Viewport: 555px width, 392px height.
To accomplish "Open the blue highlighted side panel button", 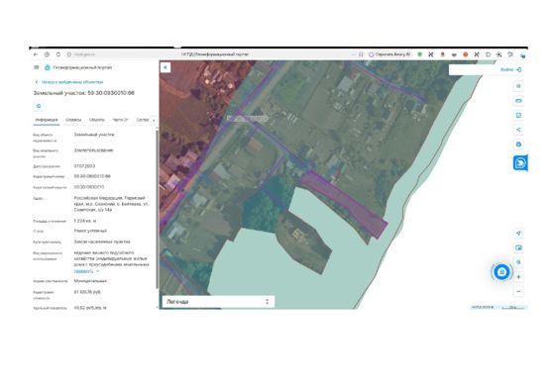I will click(x=520, y=163).
